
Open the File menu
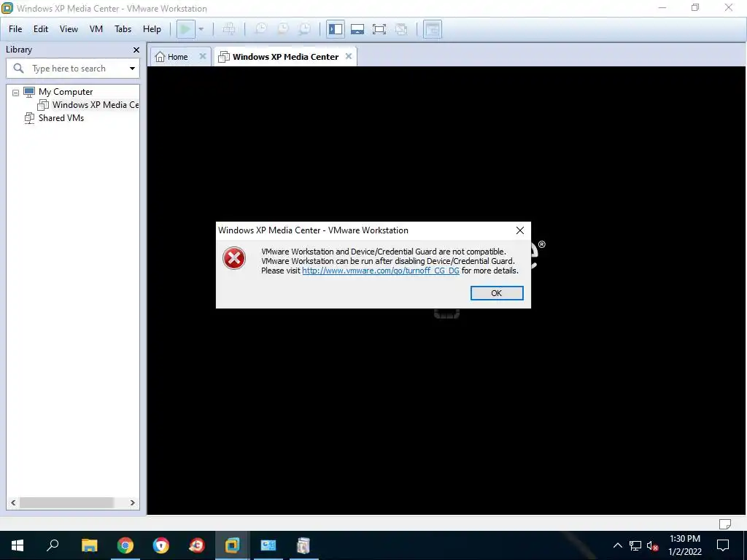point(15,29)
